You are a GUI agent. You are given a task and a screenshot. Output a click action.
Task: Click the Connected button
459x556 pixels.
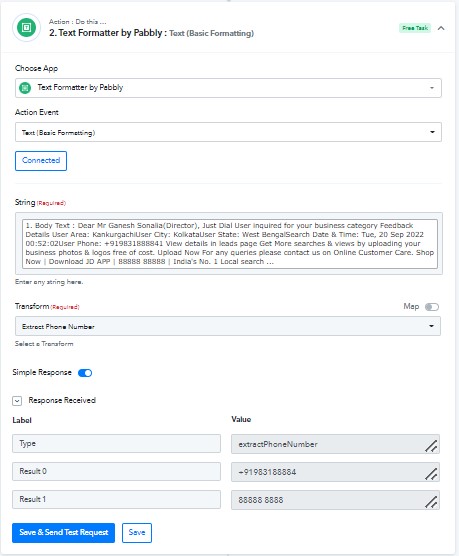(x=41, y=161)
